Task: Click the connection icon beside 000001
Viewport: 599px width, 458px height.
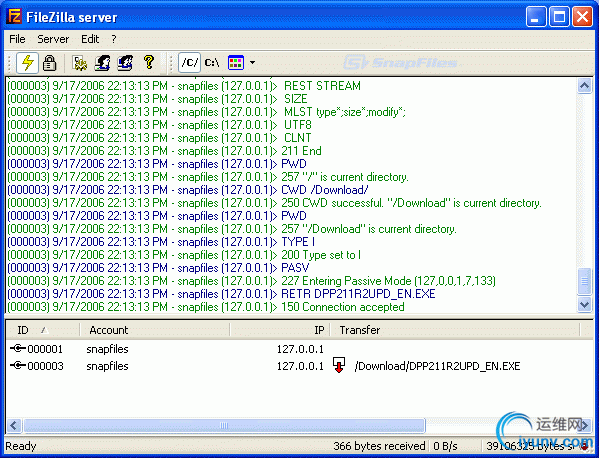Action: (x=18, y=348)
